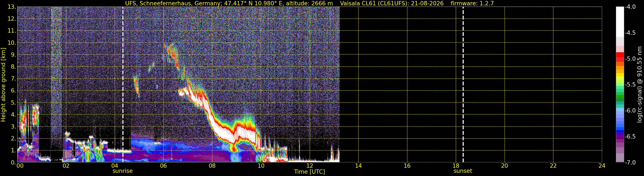Click the '14' time tick label

pos(358,166)
